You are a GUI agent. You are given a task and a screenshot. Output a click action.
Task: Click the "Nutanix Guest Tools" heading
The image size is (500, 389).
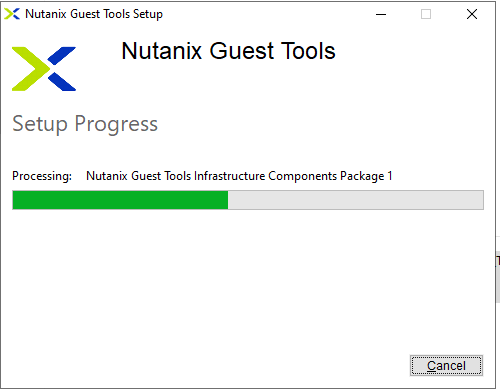(x=228, y=51)
